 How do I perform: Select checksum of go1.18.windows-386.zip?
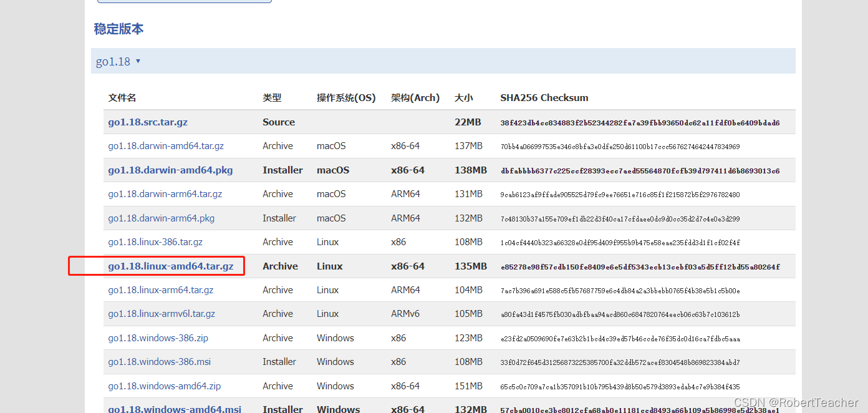pyautogui.click(x=620, y=339)
